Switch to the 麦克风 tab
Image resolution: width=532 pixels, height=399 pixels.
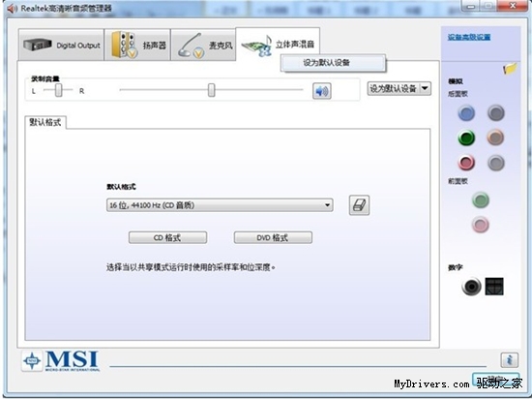pyautogui.click(x=203, y=45)
